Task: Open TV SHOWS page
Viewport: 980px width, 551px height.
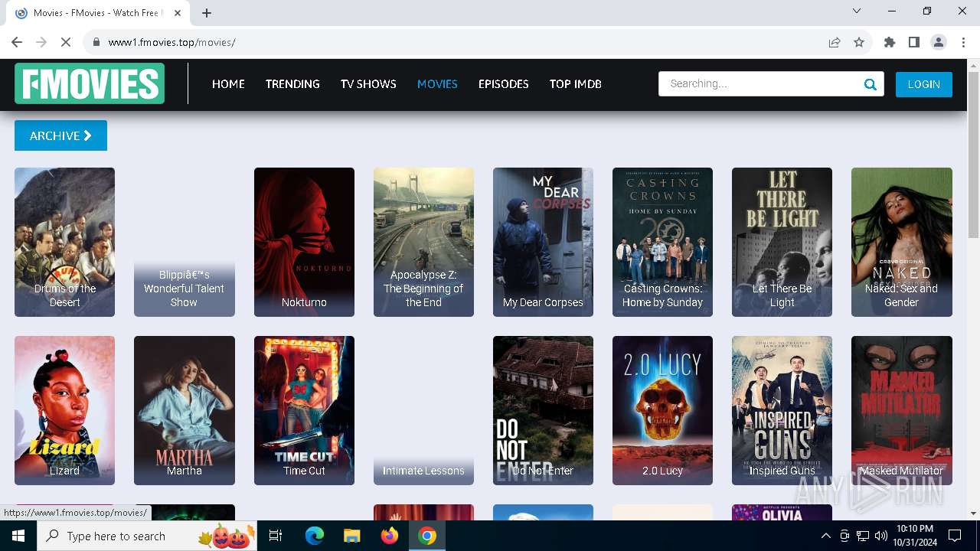Action: [x=368, y=84]
